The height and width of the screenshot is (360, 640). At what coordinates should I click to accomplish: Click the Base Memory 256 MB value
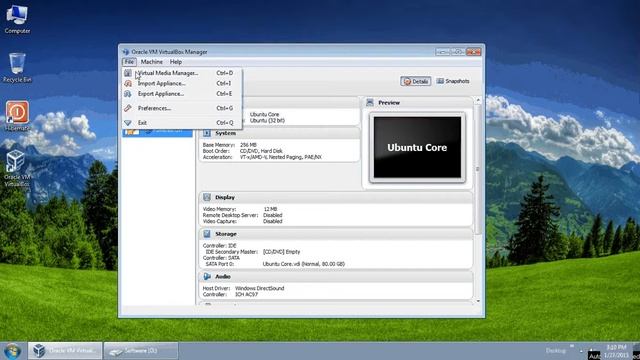point(248,145)
